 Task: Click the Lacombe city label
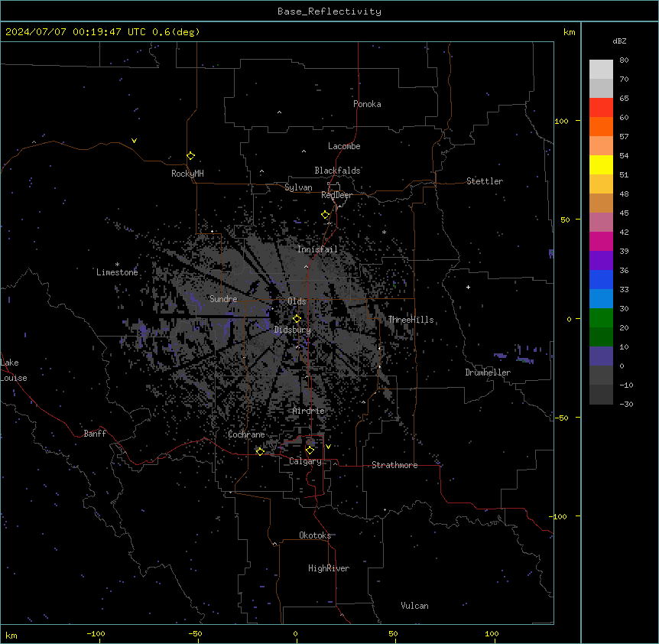coord(344,146)
